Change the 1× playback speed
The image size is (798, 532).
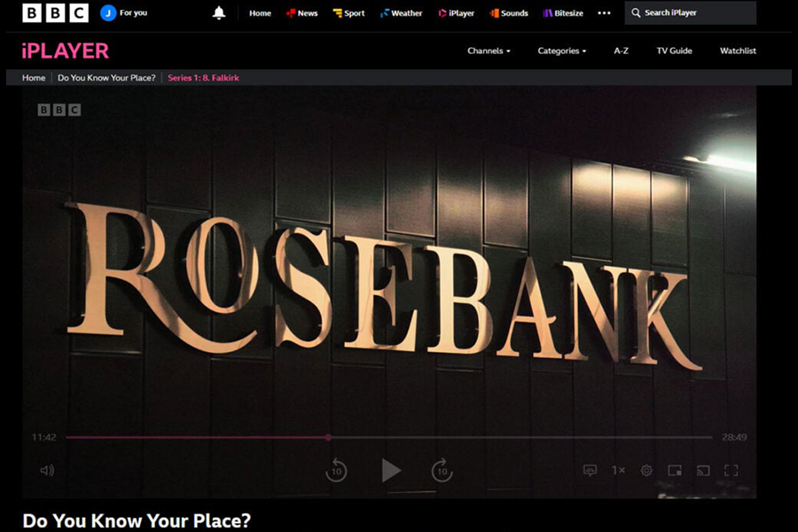coord(618,471)
